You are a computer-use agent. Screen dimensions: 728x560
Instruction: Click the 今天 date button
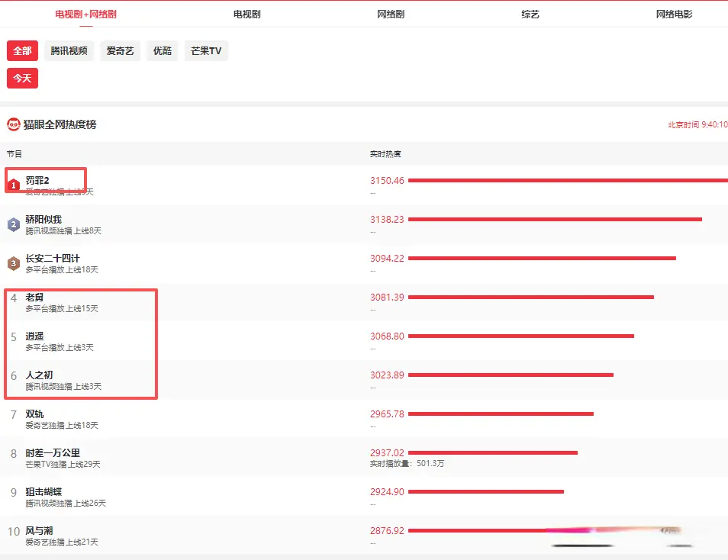click(x=22, y=78)
